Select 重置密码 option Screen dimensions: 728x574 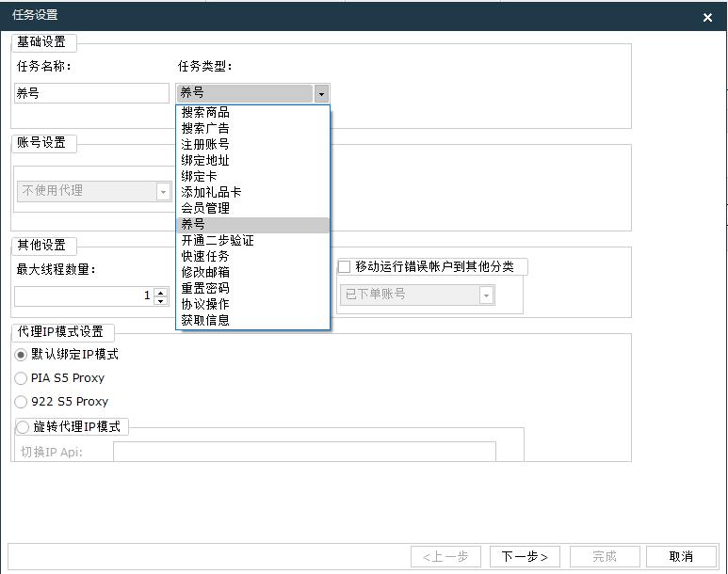pos(252,288)
